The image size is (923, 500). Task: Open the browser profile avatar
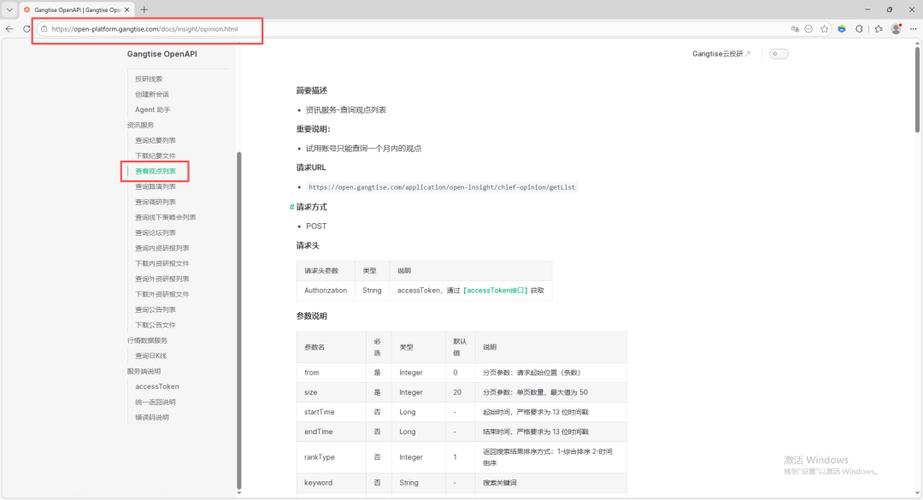point(897,29)
